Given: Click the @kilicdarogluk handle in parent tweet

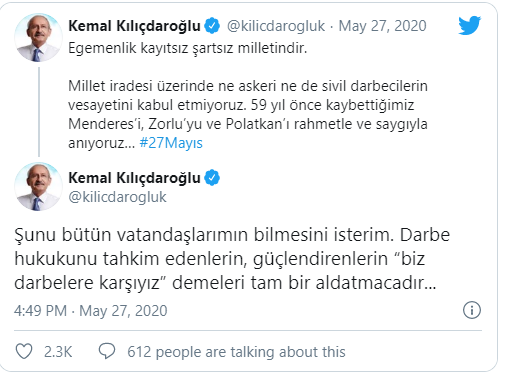Looking at the screenshot, I should (x=276, y=26).
